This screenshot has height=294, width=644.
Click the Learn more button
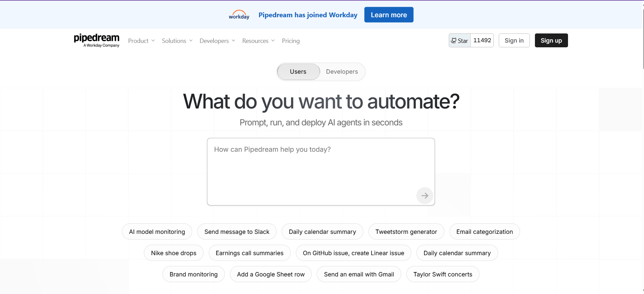coord(389,15)
